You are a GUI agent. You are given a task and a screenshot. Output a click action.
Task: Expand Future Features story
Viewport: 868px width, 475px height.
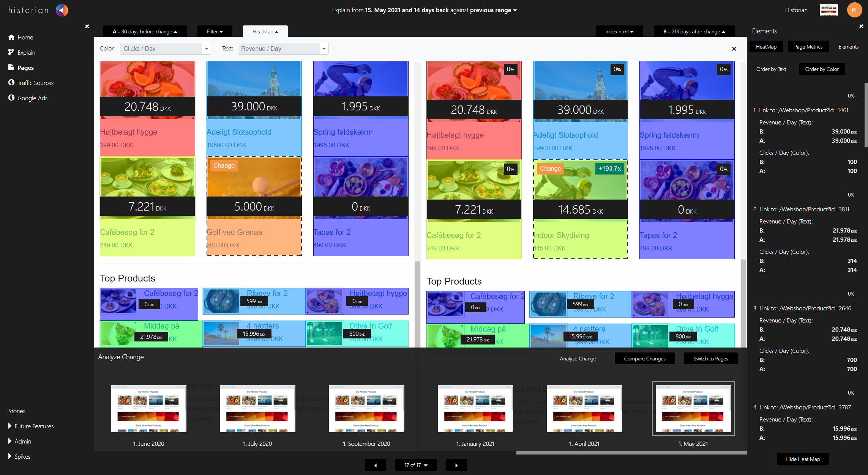[31, 426]
